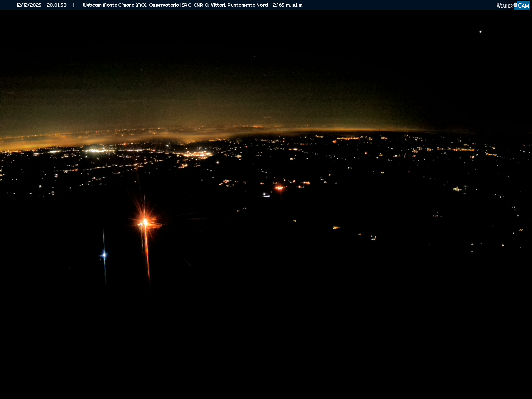Click the yellowish light cluster at far right
This screenshot has height=399, width=532.
coord(457,189)
